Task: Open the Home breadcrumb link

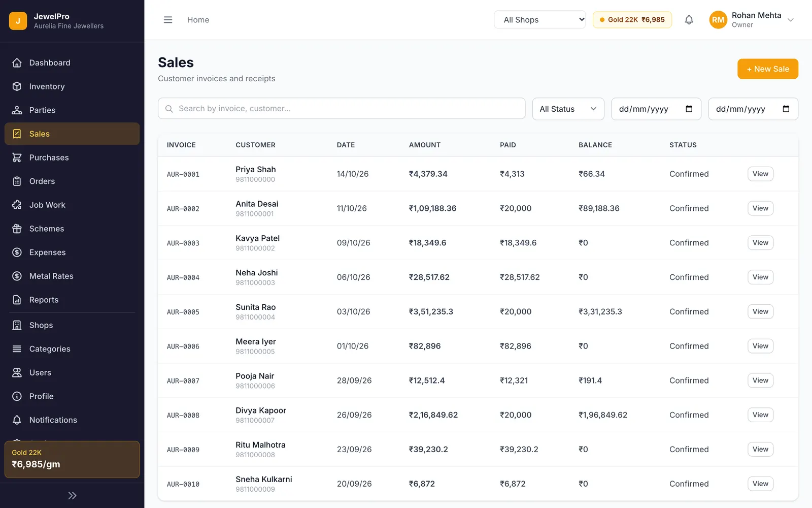Action: click(198, 20)
